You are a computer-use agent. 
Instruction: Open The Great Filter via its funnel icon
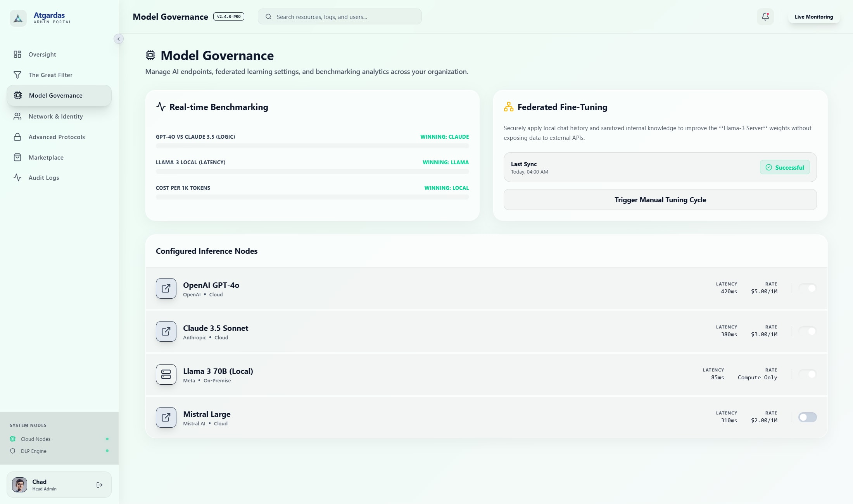[x=17, y=75]
